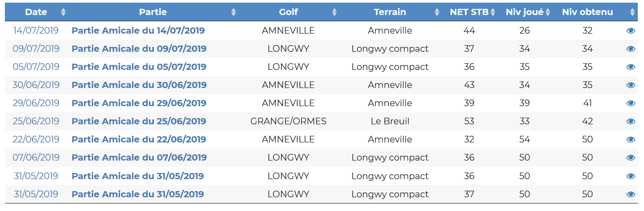The width and height of the screenshot is (644, 211).
Task: Click eye icon for 29/06/2019 row
Action: tap(630, 104)
